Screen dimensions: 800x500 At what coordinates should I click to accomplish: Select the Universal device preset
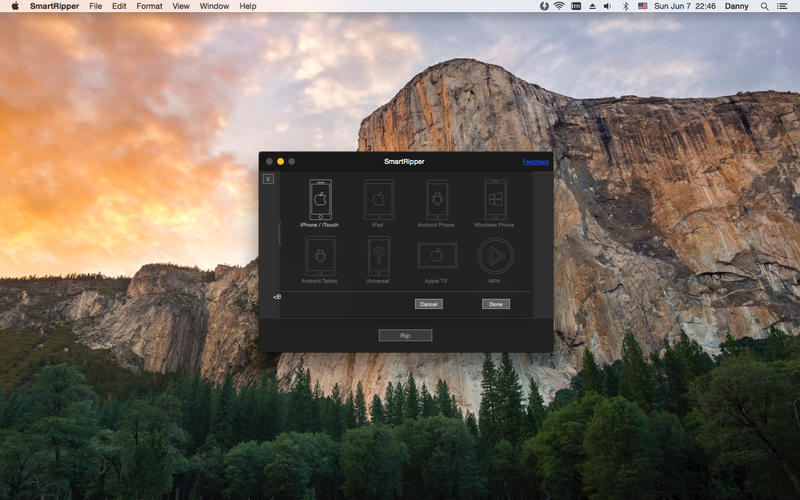378,256
